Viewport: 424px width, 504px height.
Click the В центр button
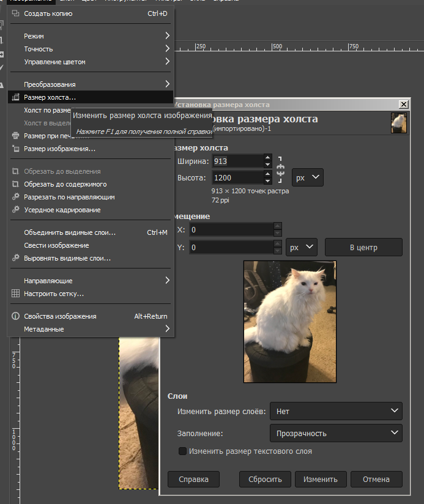point(363,247)
